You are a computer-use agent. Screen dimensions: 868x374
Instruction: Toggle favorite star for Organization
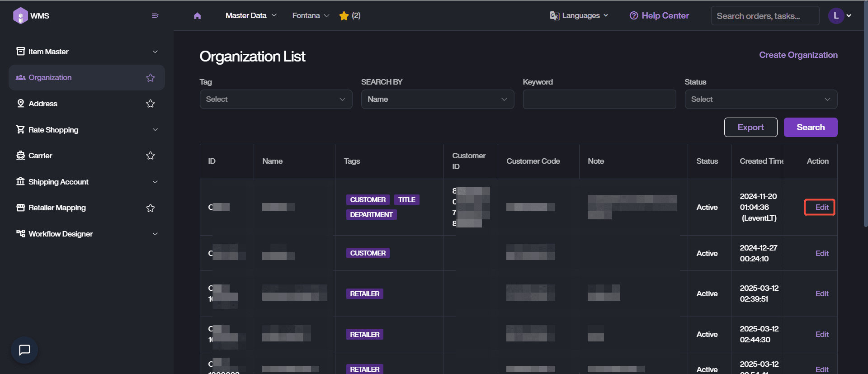click(x=151, y=78)
